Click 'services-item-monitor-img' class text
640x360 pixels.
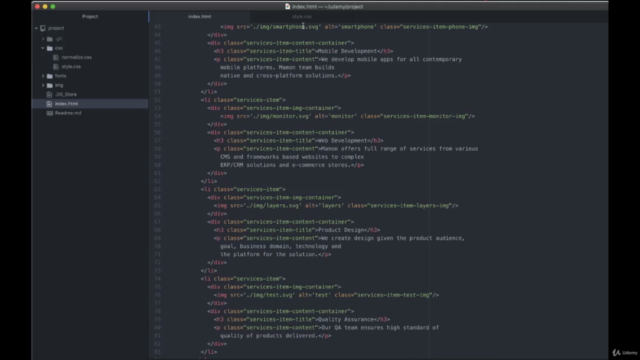tap(424, 116)
